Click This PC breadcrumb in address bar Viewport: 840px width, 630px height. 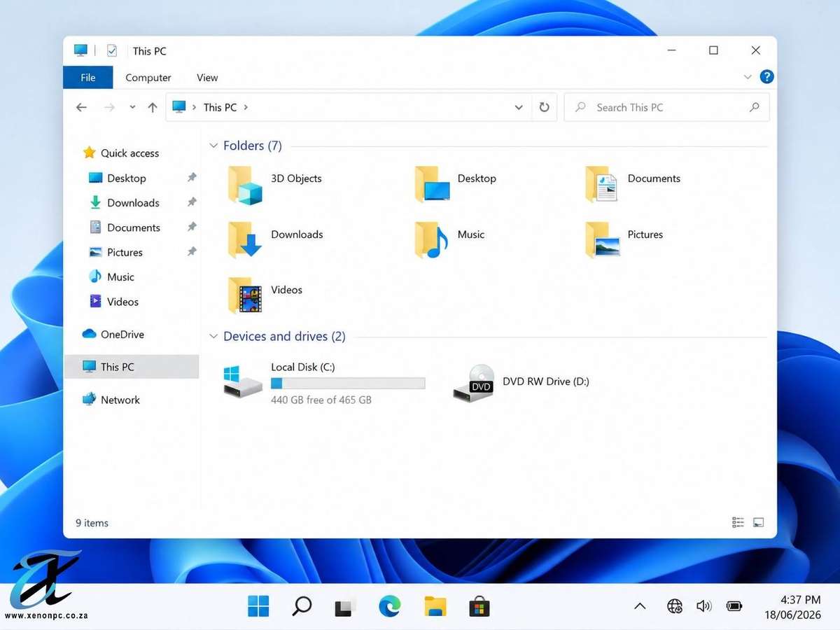point(220,107)
